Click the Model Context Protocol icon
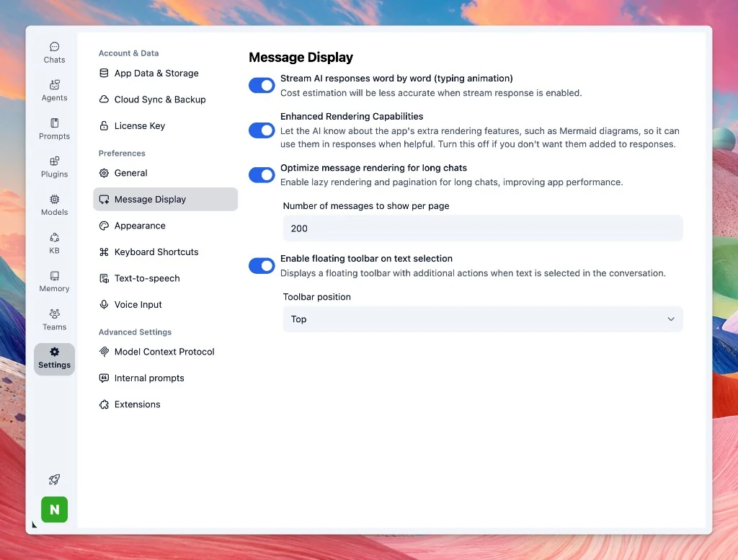 pos(104,352)
